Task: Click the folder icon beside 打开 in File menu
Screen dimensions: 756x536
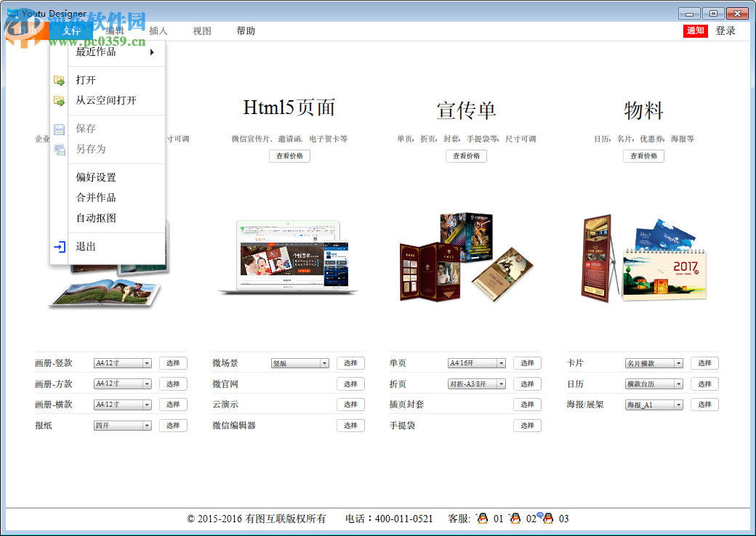Action: point(60,80)
